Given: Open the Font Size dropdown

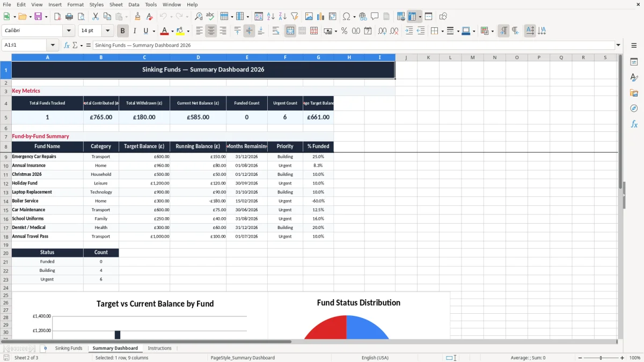Looking at the screenshot, I should 108,31.
